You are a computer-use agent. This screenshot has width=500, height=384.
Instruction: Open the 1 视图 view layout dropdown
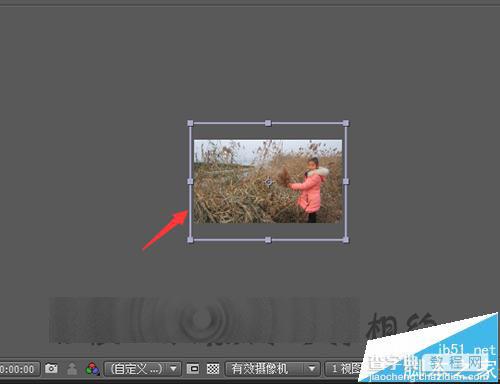click(x=343, y=369)
